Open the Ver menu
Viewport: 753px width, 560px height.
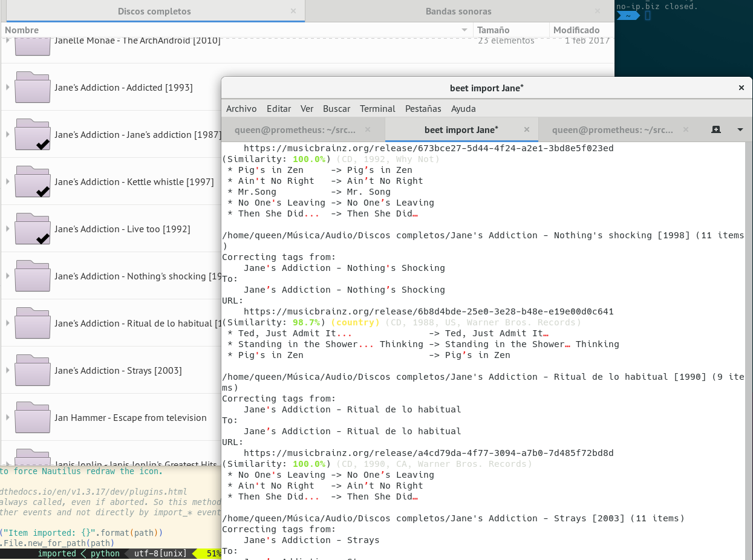(307, 109)
